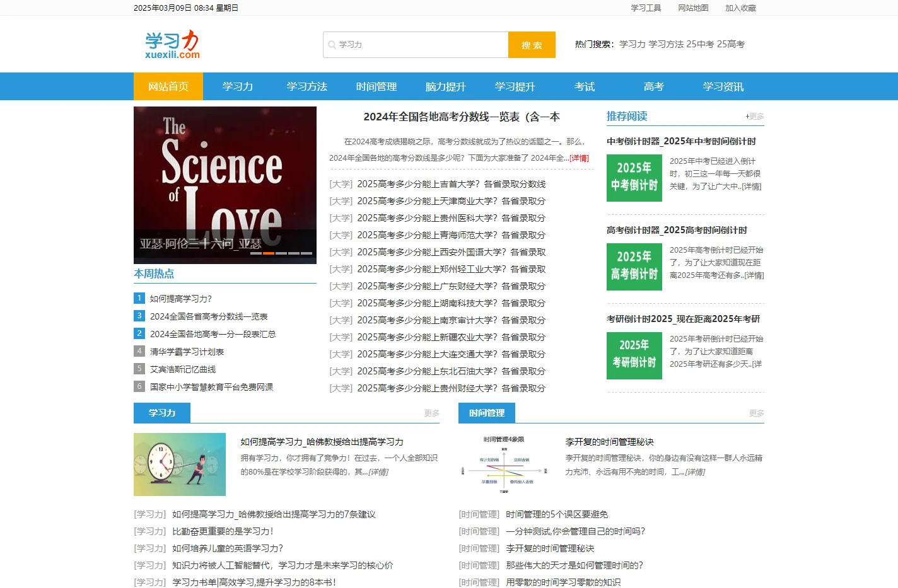Expand 更多 in the 时间管理 section

pos(757,413)
